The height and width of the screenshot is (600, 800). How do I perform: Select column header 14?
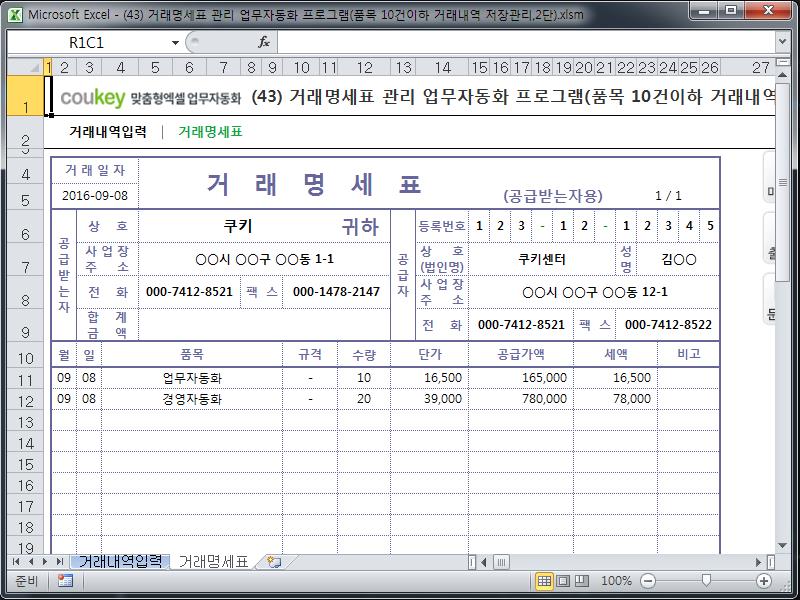click(442, 67)
